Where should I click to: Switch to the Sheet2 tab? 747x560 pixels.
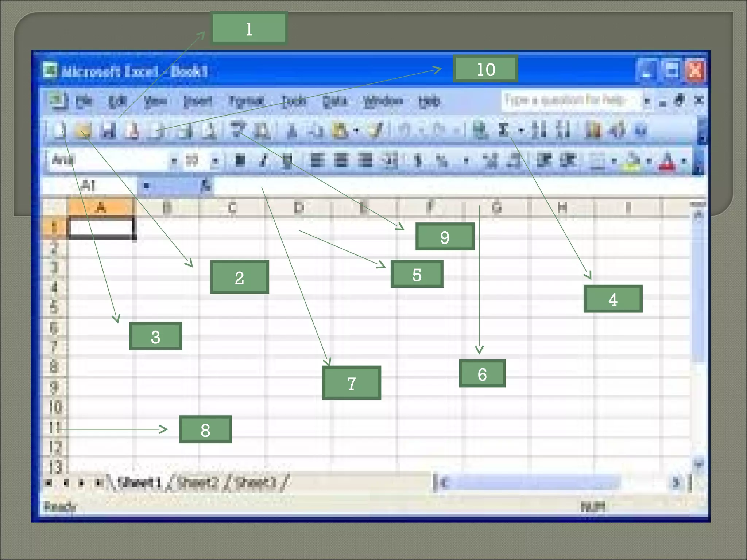pos(198,483)
